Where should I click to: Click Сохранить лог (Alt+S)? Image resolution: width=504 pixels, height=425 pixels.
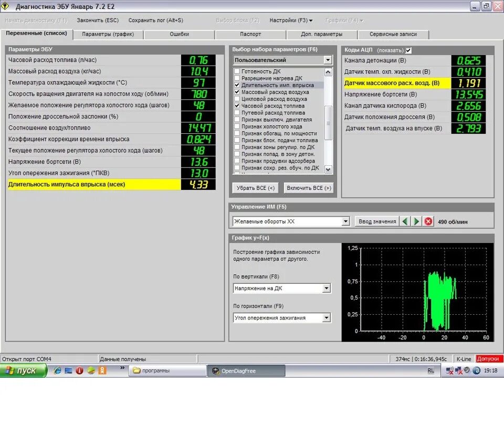pyautogui.click(x=156, y=20)
